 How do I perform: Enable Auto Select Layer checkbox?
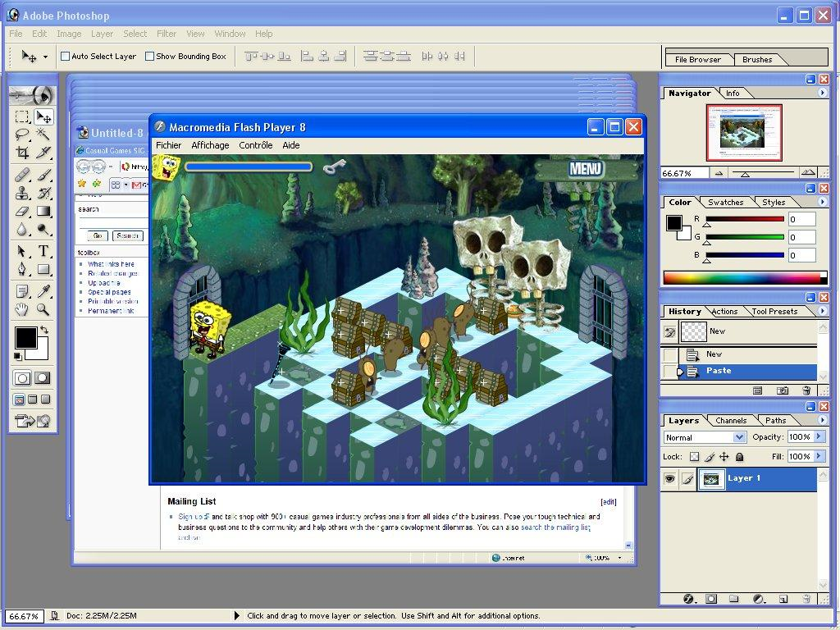[x=66, y=57]
